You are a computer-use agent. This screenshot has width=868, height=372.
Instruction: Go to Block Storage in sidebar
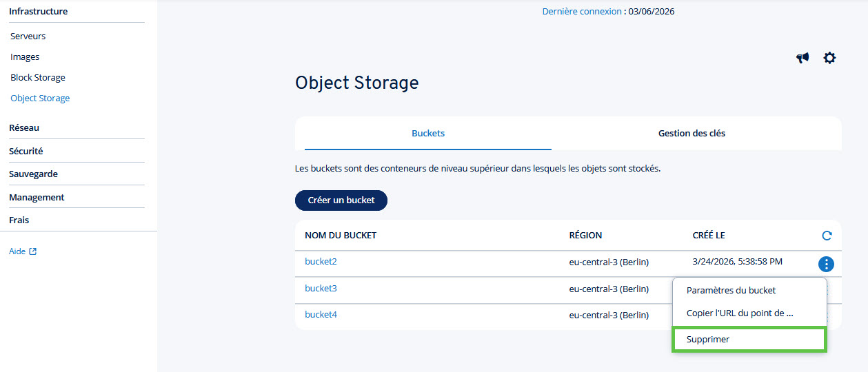(x=38, y=78)
